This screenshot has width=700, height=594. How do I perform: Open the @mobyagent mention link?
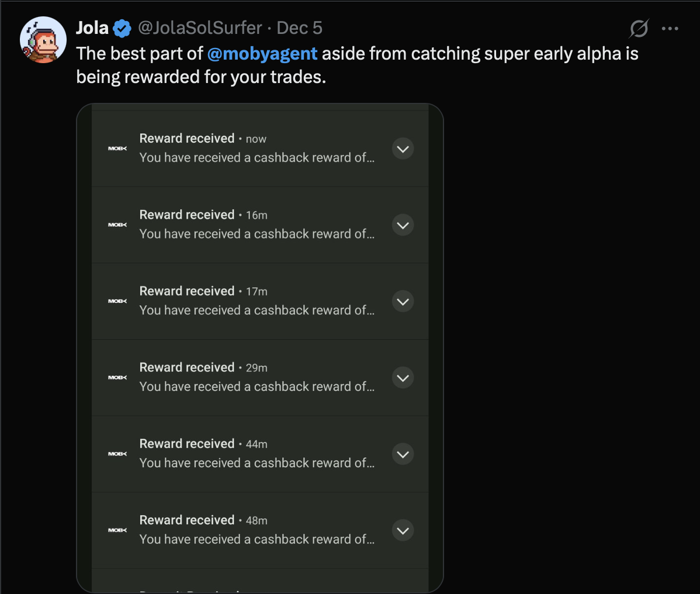pyautogui.click(x=262, y=54)
